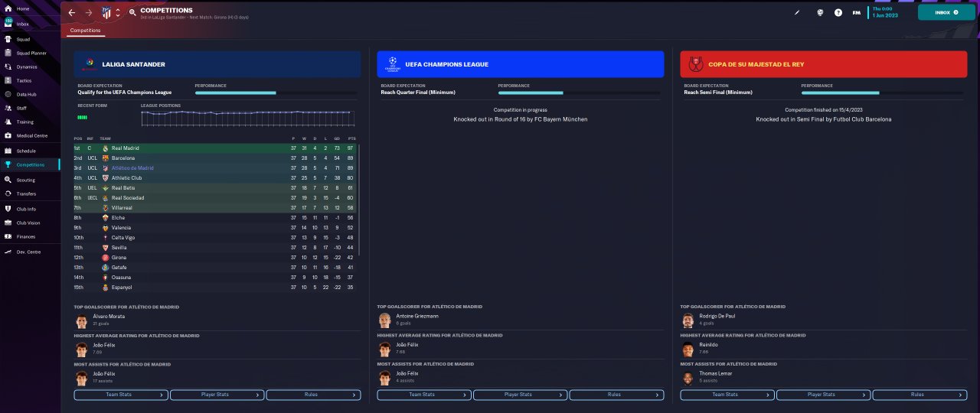Select Atlético de Madrid table row

click(x=215, y=167)
